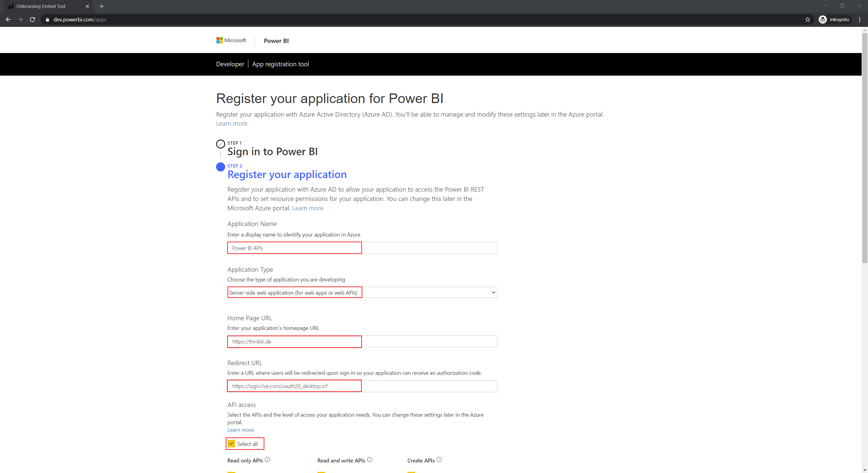Click the Redirect URL input field

[x=362, y=386]
